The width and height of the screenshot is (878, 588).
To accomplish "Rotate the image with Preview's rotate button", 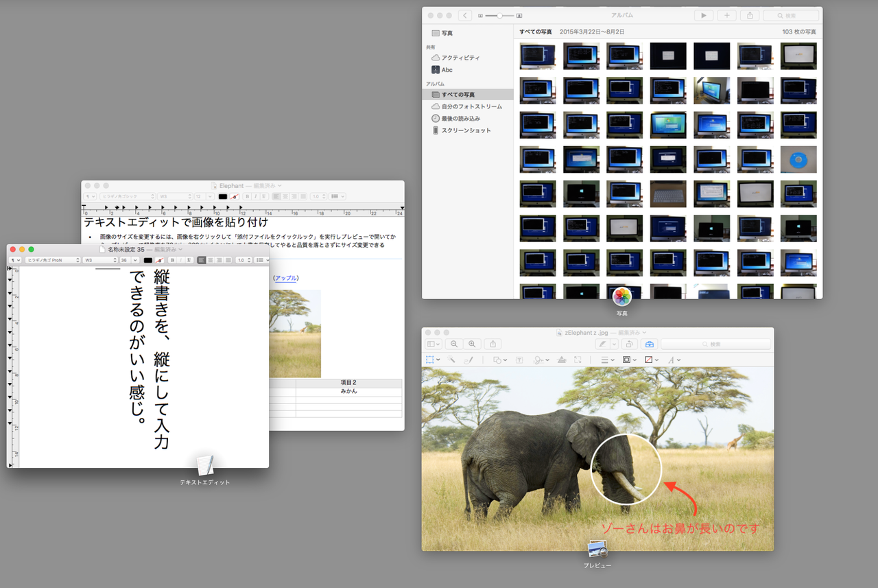I will pyautogui.click(x=630, y=344).
